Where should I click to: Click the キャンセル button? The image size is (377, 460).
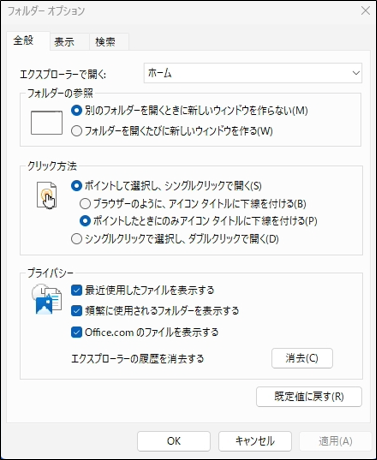point(255,441)
